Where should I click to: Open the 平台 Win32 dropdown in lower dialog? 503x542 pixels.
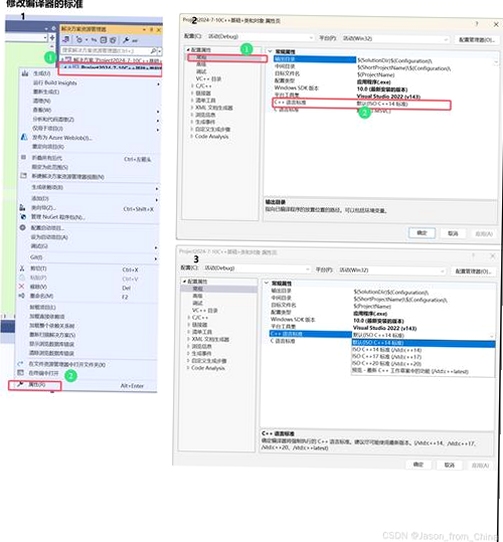click(392, 270)
